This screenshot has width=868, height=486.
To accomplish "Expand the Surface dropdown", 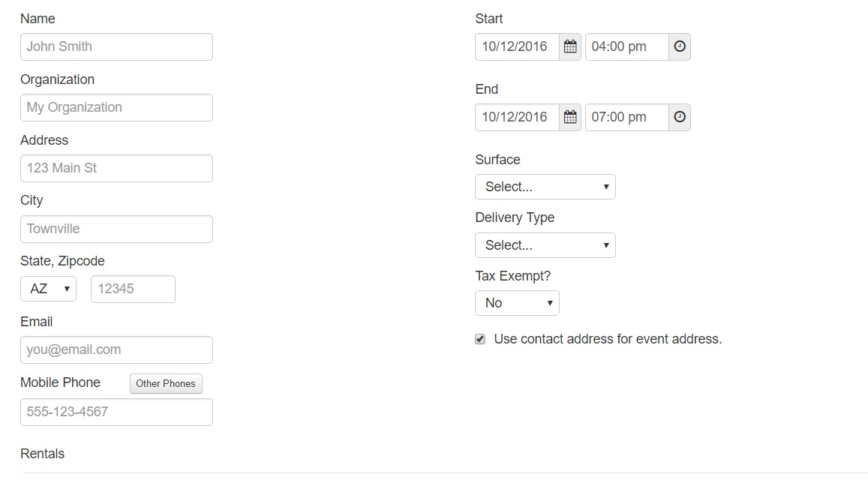I will click(545, 187).
